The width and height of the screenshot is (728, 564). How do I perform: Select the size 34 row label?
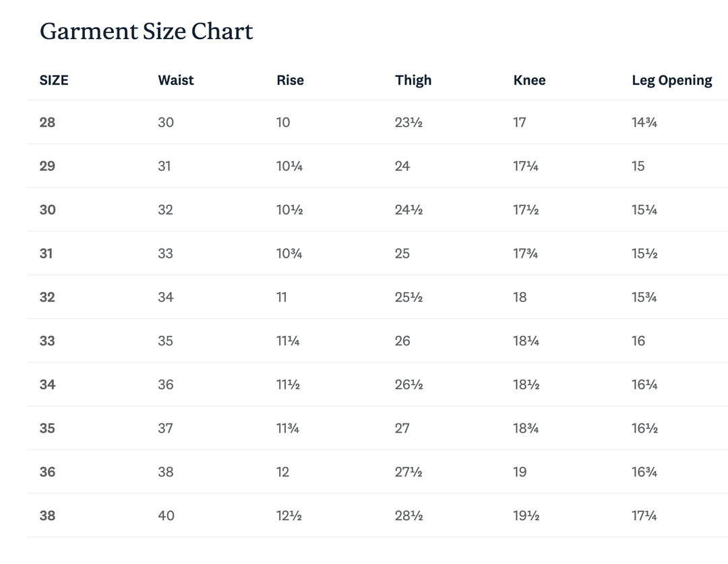pyautogui.click(x=47, y=384)
